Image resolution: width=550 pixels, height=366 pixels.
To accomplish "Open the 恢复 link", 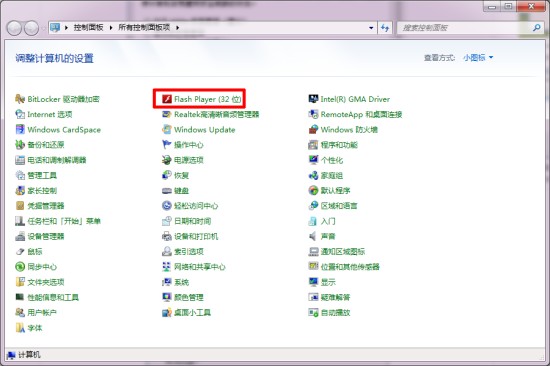I will pos(181,175).
